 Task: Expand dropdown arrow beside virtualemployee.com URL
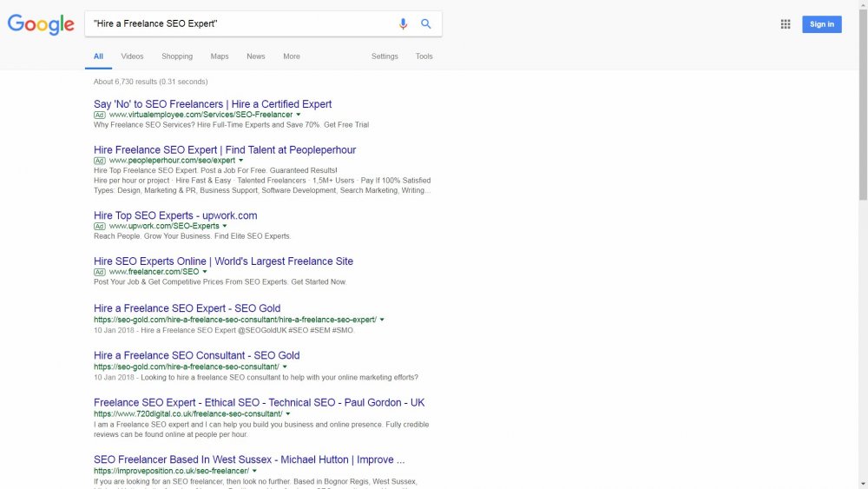pyautogui.click(x=299, y=115)
